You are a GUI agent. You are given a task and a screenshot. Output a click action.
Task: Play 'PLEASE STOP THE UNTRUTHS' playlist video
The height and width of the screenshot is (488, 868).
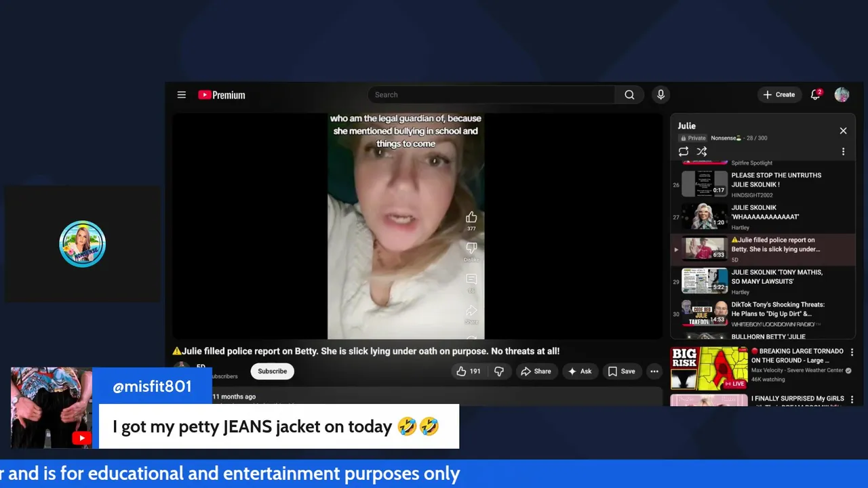click(763, 184)
